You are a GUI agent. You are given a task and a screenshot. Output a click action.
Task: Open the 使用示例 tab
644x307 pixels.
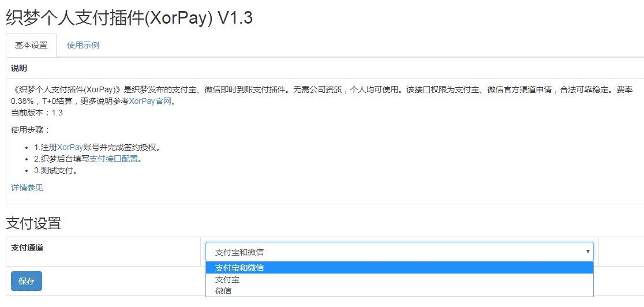(x=83, y=45)
